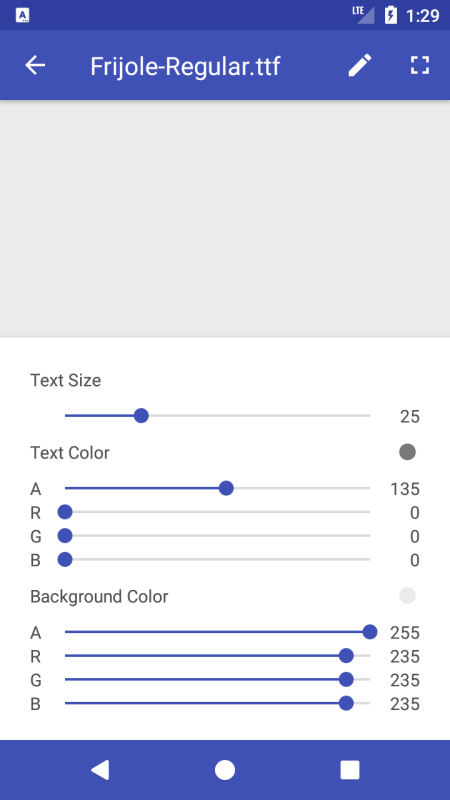Open the pencil edit icon
The width and height of the screenshot is (450, 800).
[360, 65]
